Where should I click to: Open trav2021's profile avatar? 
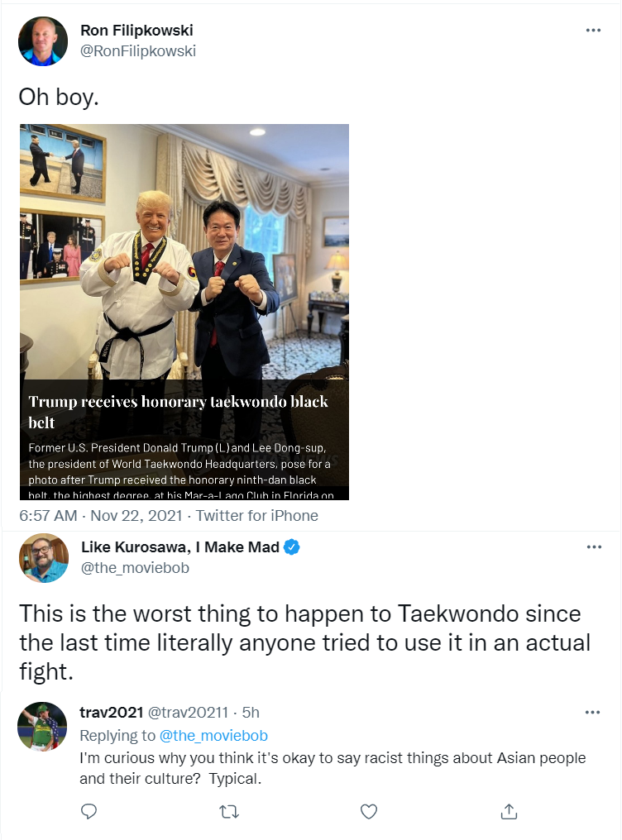tap(42, 727)
